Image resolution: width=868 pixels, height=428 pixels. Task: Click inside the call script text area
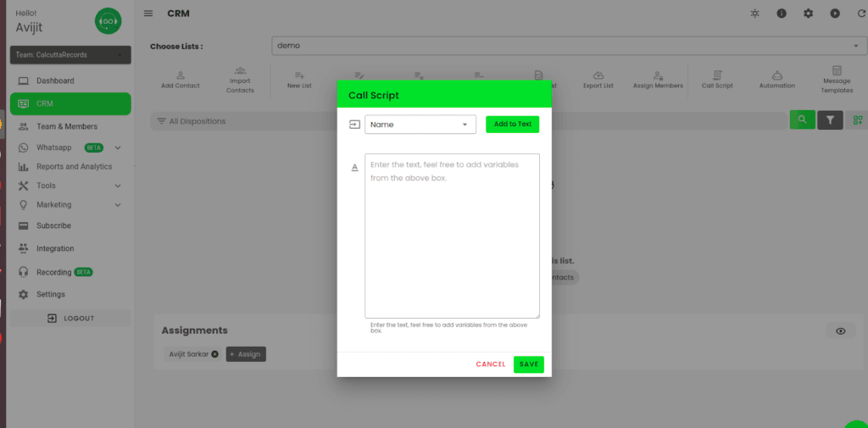[452, 236]
